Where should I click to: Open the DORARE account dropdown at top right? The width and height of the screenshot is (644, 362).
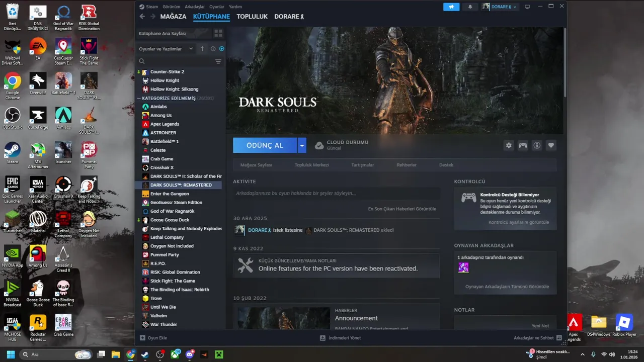point(500,7)
